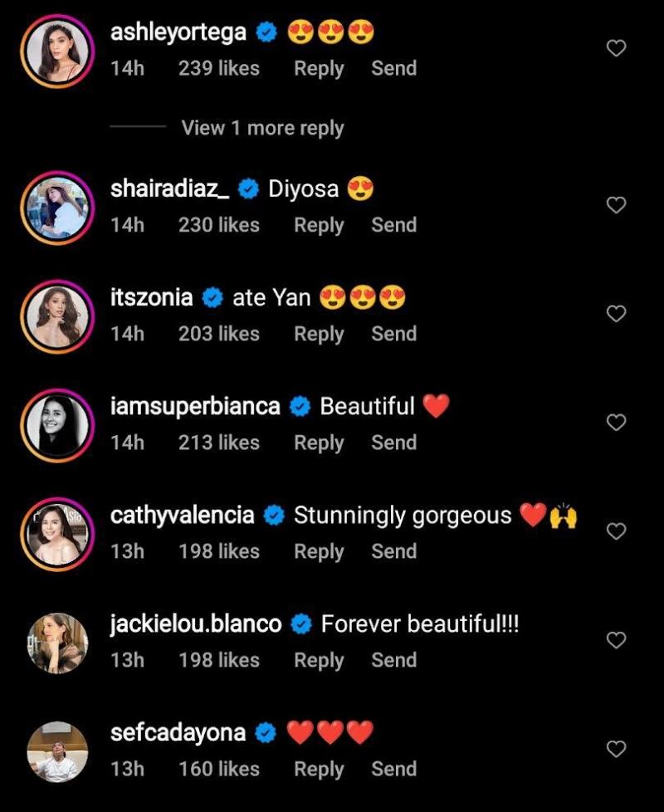664x812 pixels.
Task: Expand View 1 more reply
Action: pos(262,128)
